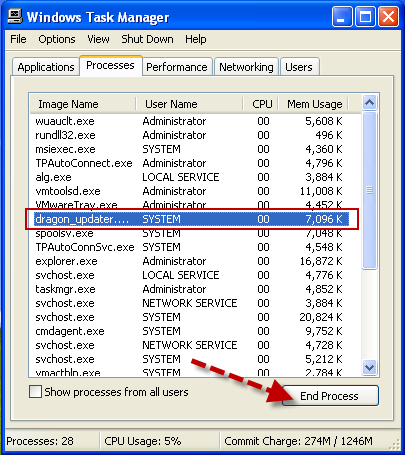Click the process list scrollbar thumb
405x455 pixels.
click(x=369, y=190)
